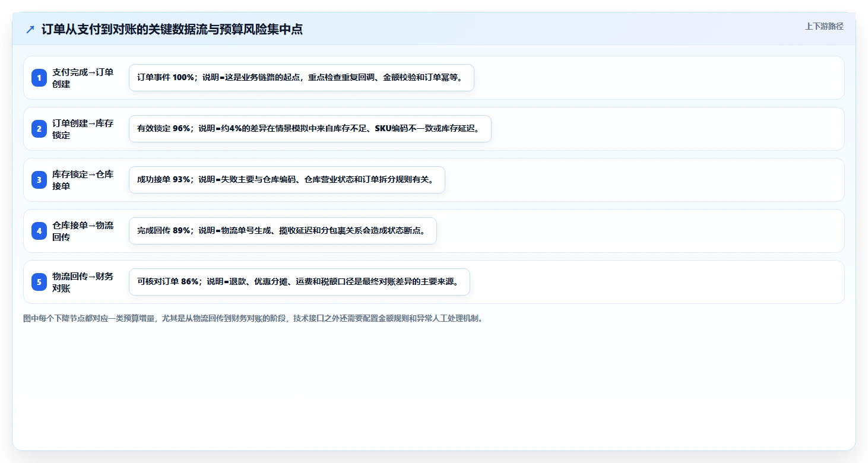The image size is (868, 463).
Task: Select step badge number 3
Action: point(39,180)
